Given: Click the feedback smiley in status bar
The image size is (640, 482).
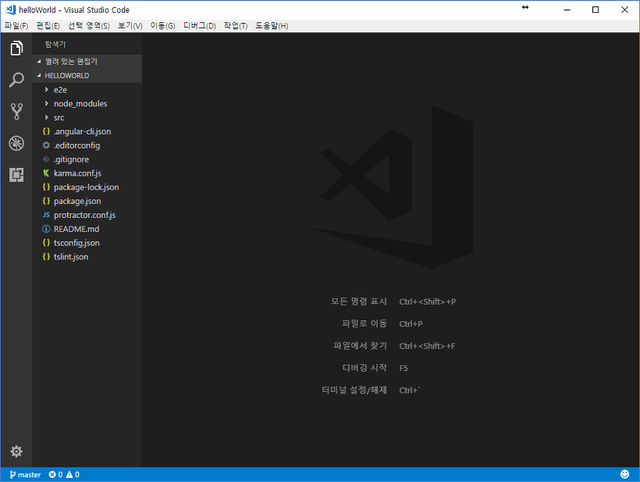Looking at the screenshot, I should coord(624,474).
